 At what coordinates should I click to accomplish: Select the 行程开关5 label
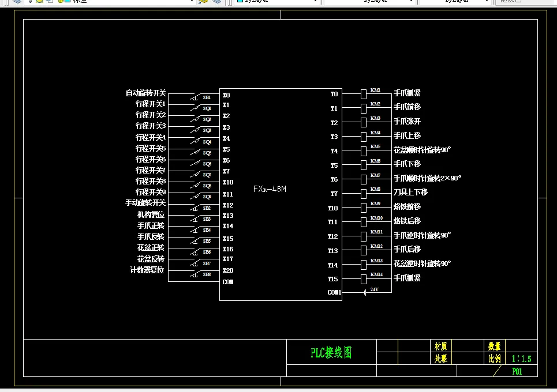[x=151, y=148]
